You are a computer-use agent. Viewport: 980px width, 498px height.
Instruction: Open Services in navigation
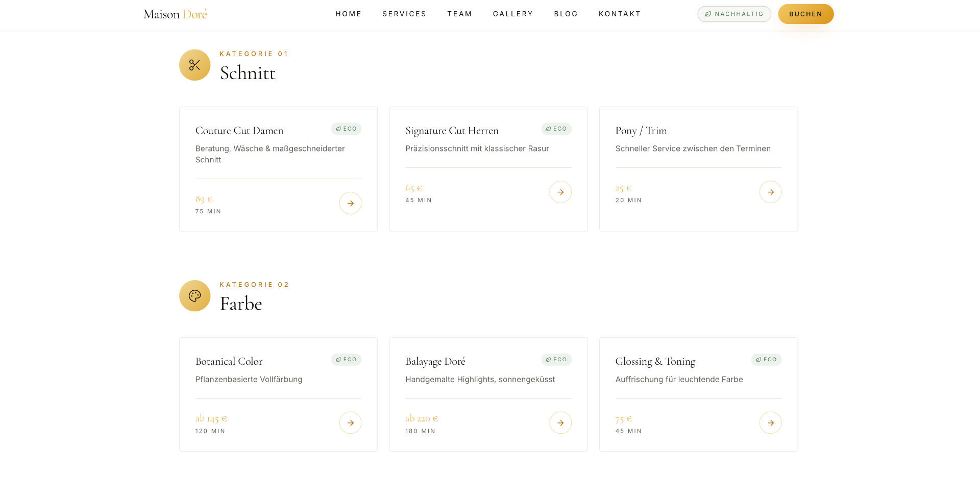tap(404, 14)
